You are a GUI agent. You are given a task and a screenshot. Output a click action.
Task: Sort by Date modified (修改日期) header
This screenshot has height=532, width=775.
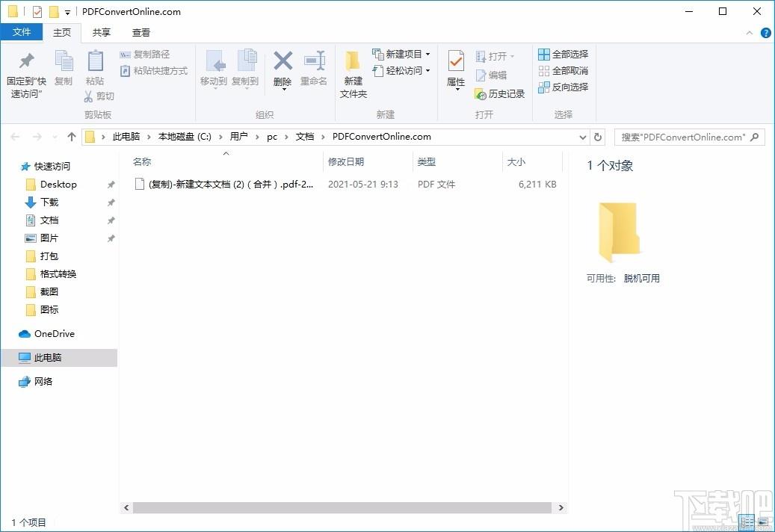click(x=368, y=161)
